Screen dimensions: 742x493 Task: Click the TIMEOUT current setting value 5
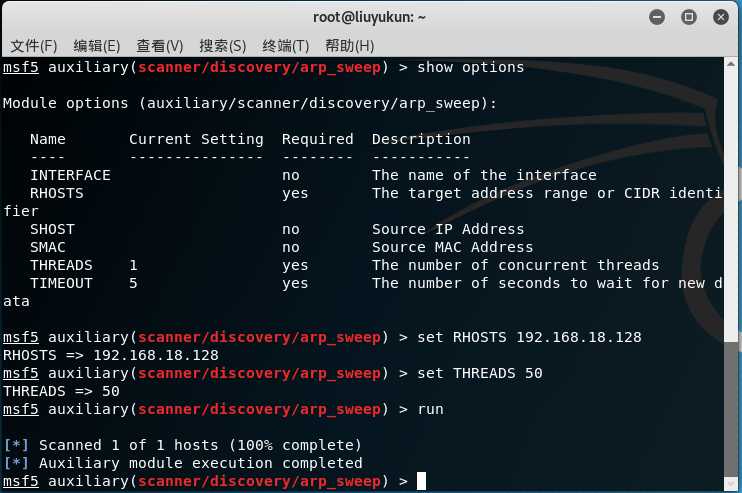coord(133,283)
